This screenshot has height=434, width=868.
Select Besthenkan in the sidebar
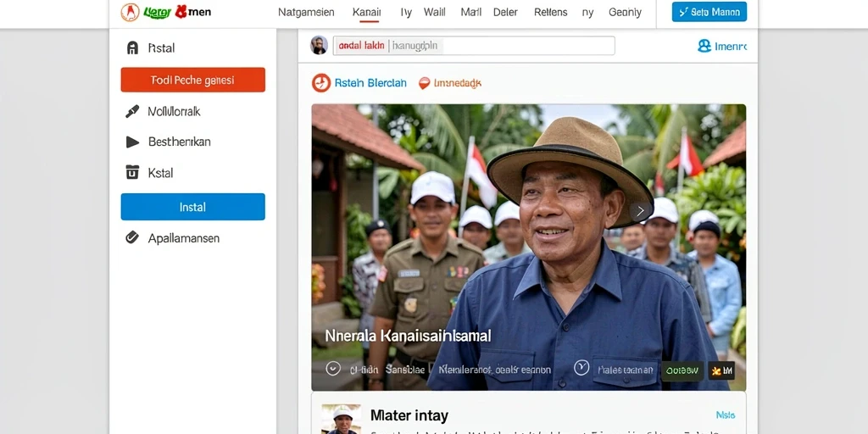click(180, 142)
